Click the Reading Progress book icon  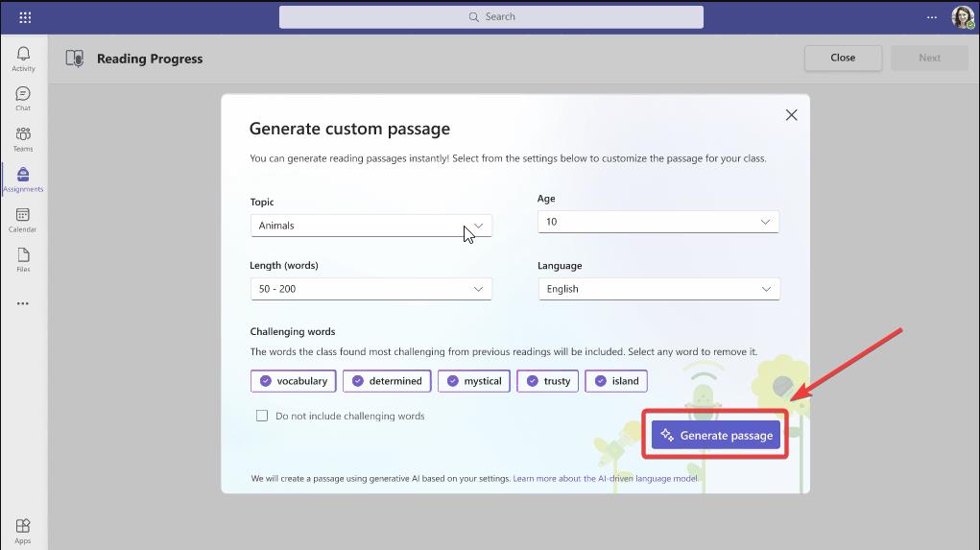pos(74,59)
